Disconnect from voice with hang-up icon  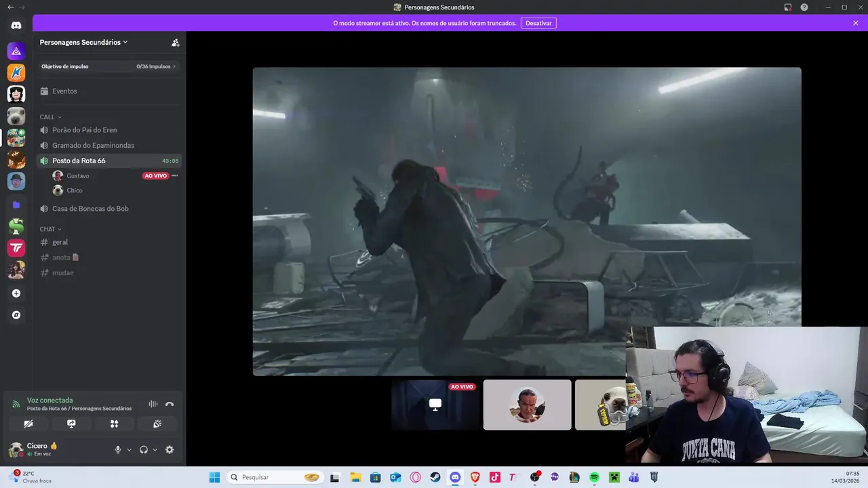170,404
